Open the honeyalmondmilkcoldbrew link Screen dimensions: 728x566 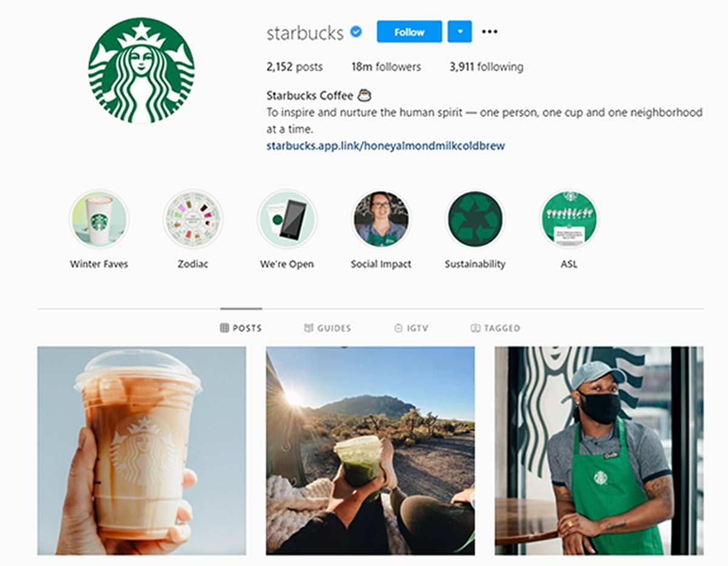[386, 146]
